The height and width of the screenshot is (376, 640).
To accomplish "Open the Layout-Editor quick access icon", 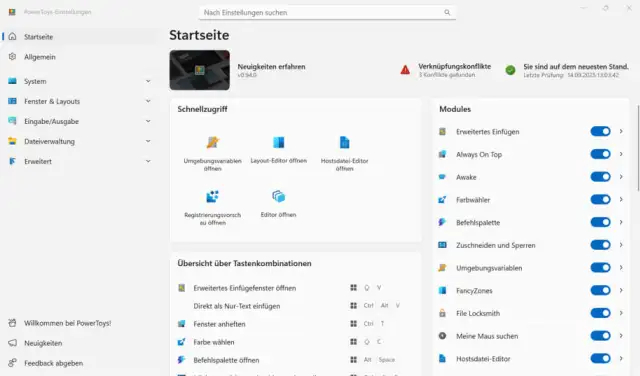I will tap(279, 142).
